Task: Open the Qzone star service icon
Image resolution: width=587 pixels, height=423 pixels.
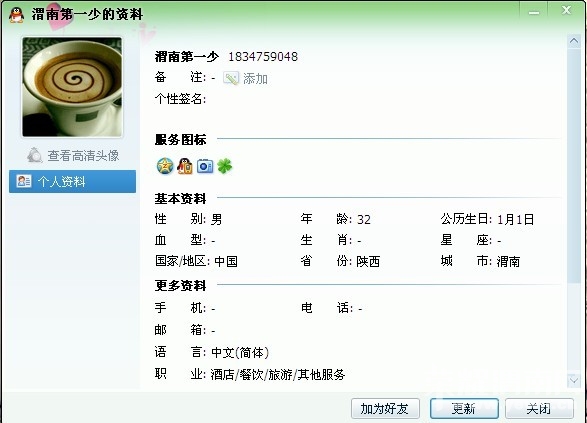Action: pos(165,166)
